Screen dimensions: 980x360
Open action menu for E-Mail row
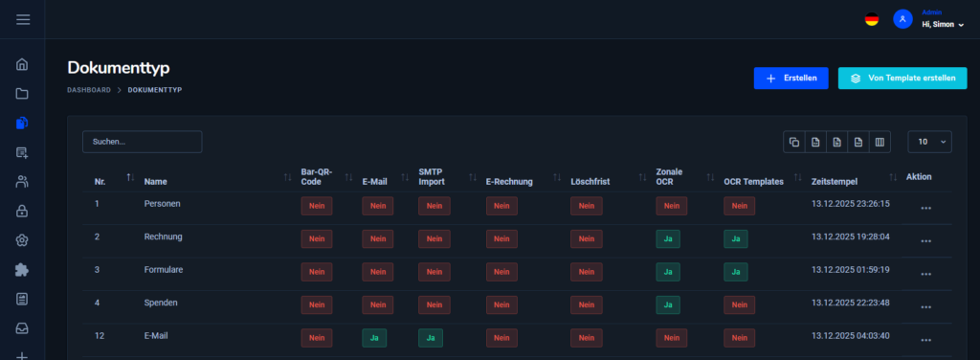click(x=926, y=340)
